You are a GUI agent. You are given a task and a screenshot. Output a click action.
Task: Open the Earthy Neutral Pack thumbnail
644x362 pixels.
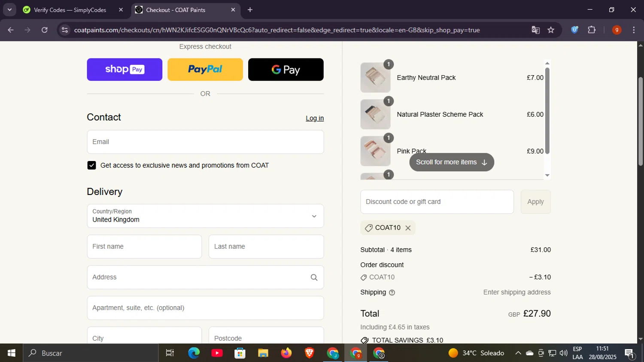tap(375, 78)
